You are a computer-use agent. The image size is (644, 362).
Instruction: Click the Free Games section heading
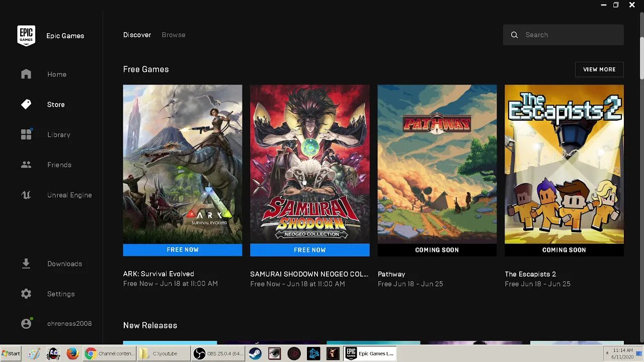tap(146, 69)
